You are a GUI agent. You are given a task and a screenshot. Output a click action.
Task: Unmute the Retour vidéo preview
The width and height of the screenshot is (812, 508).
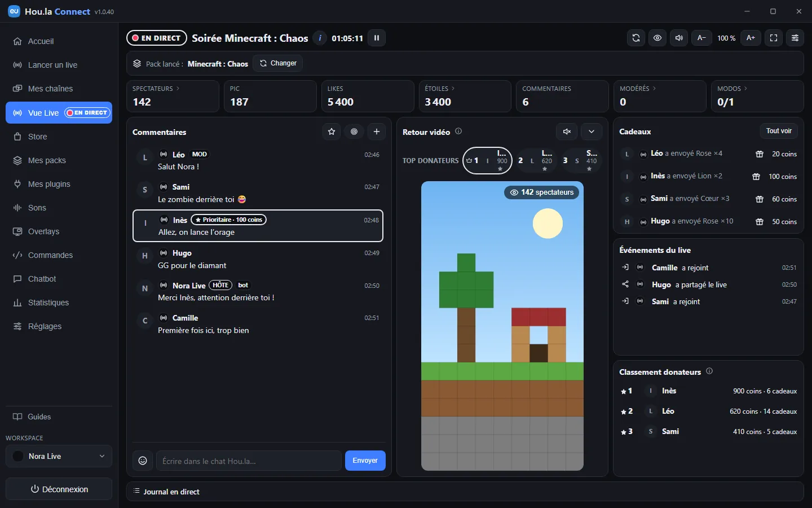(x=567, y=132)
